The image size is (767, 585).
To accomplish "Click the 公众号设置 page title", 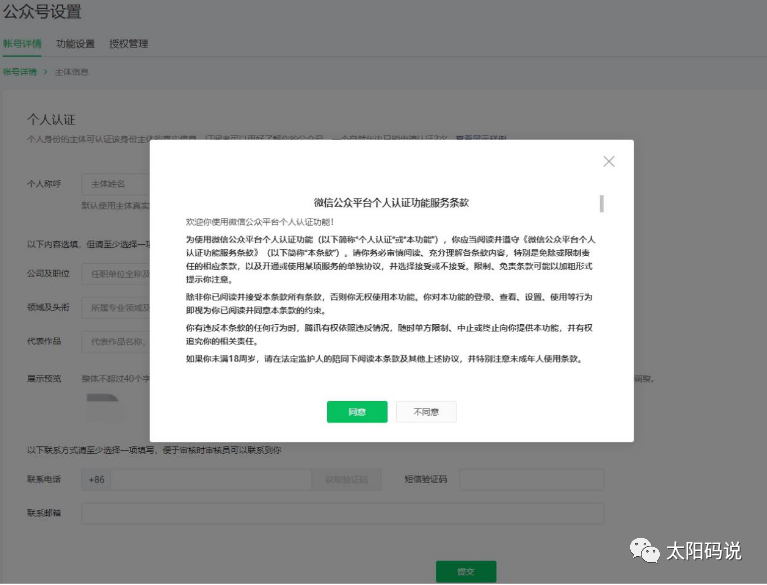I will tap(42, 11).
